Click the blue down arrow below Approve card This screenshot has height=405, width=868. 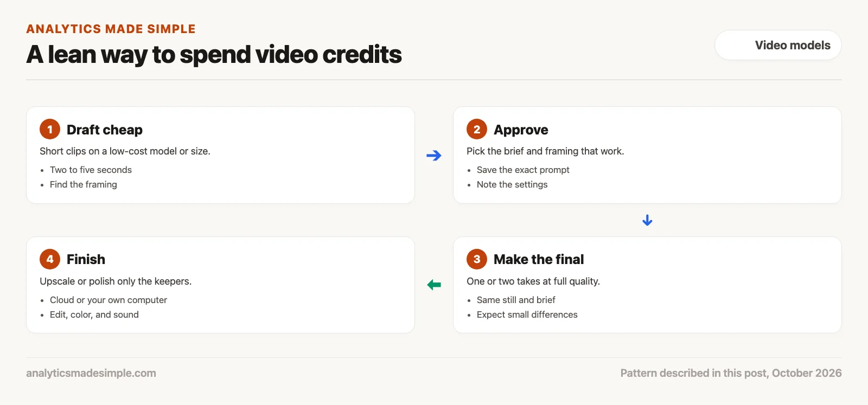(x=647, y=220)
